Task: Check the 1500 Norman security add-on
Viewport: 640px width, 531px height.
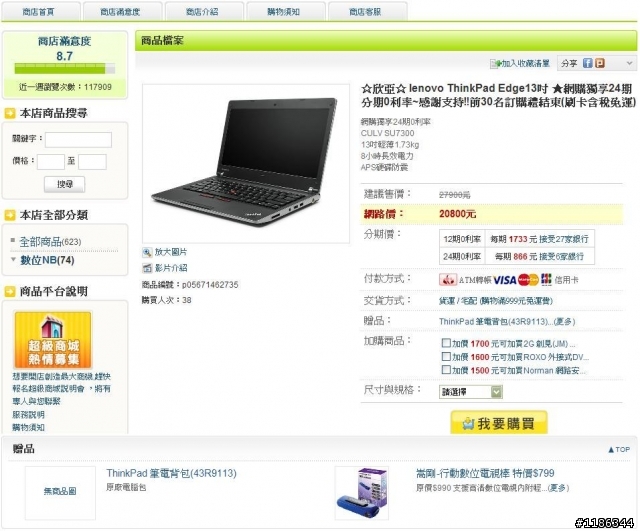Action: click(446, 370)
